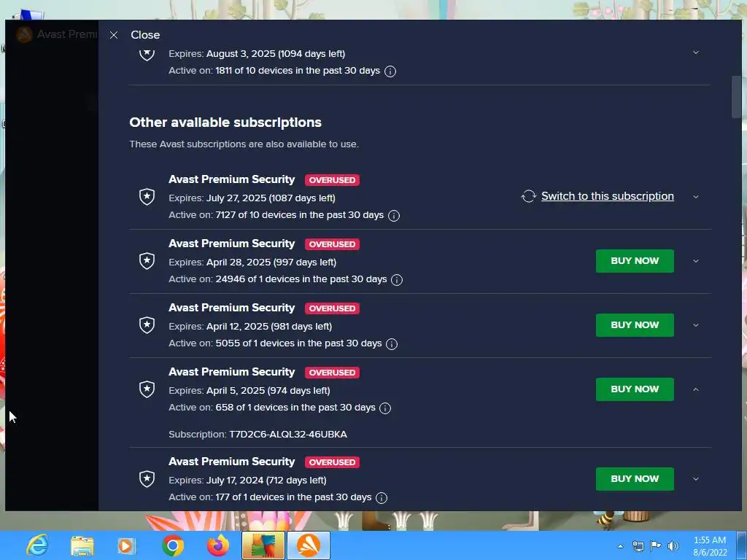Click info icon for 7127 of 10 devices

393,216
